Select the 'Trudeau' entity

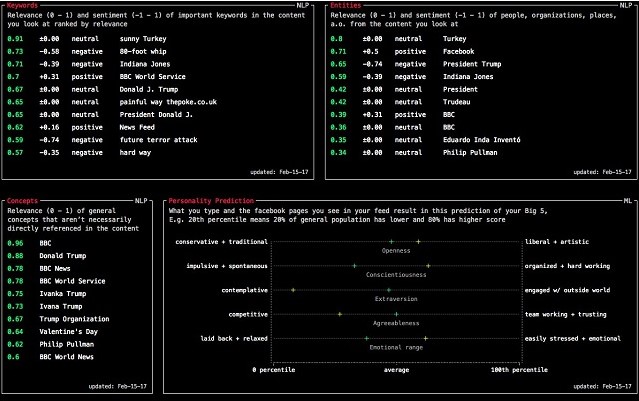click(456, 102)
